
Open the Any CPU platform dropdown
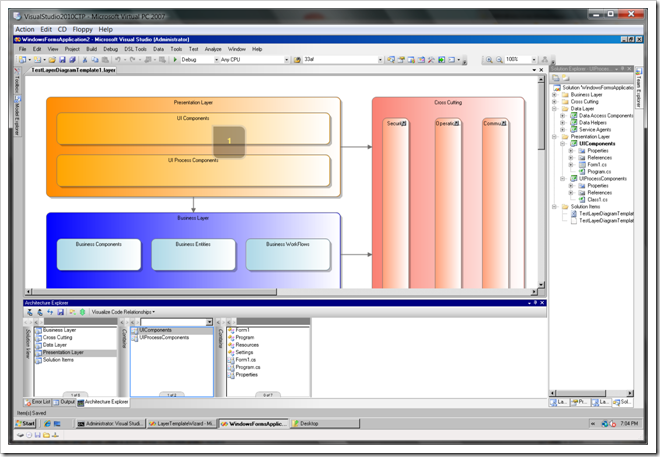(286, 60)
